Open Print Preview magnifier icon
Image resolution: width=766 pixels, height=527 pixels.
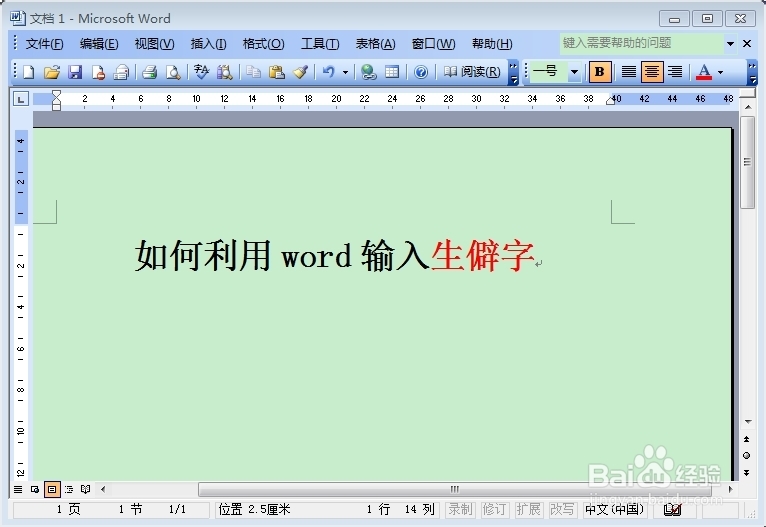click(173, 72)
